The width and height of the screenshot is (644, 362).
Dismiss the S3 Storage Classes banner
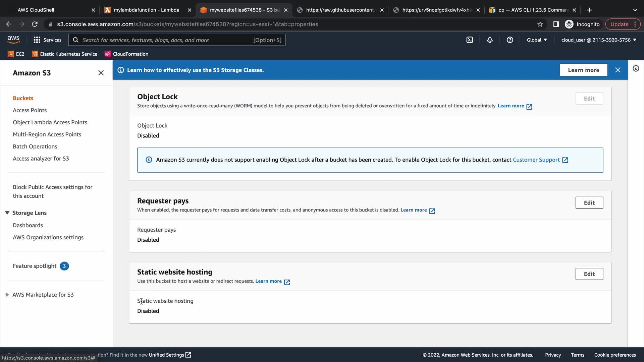point(618,70)
